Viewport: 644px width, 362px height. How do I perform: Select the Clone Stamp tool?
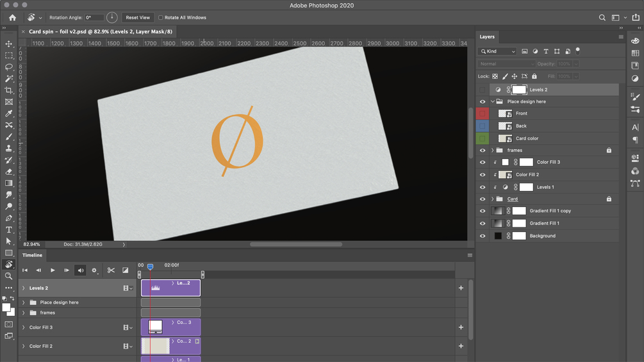[x=8, y=148]
